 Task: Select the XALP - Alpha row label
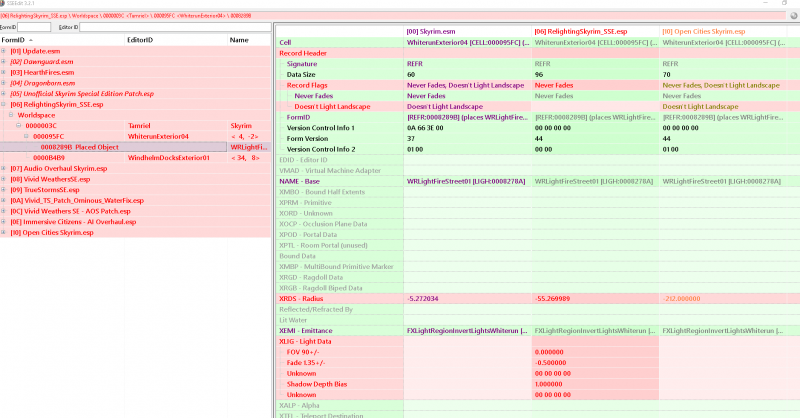[x=299, y=405]
